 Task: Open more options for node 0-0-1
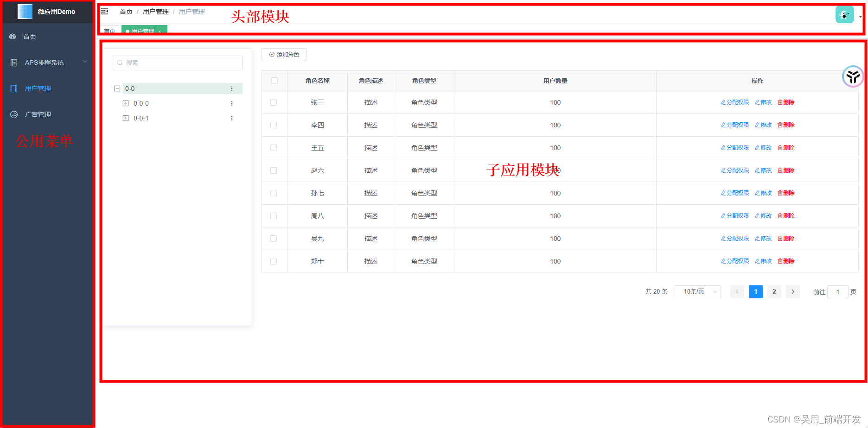click(232, 118)
